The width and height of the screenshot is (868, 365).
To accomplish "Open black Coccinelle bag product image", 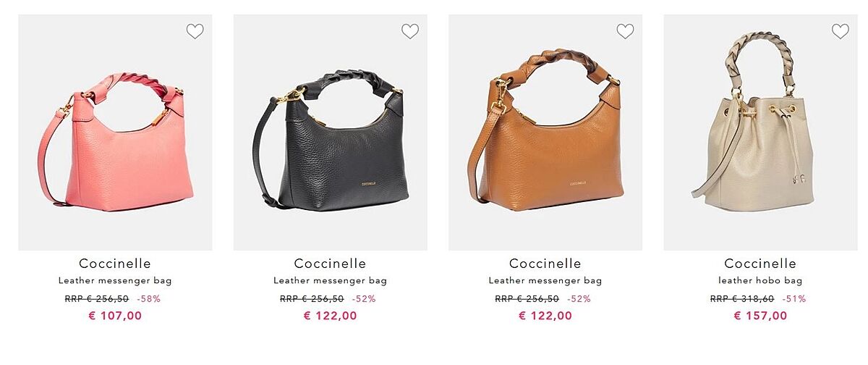I will coord(330,133).
